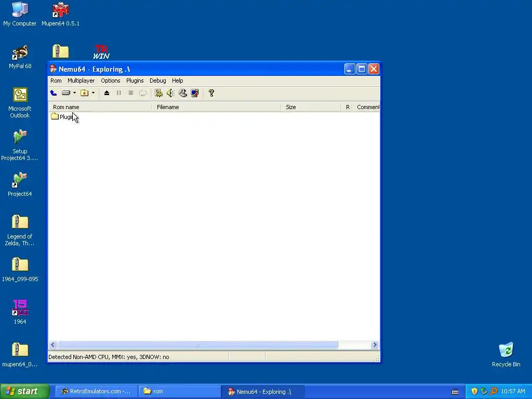Sort by the Size column header
Viewport: 532px width, 399px height.
click(311, 107)
